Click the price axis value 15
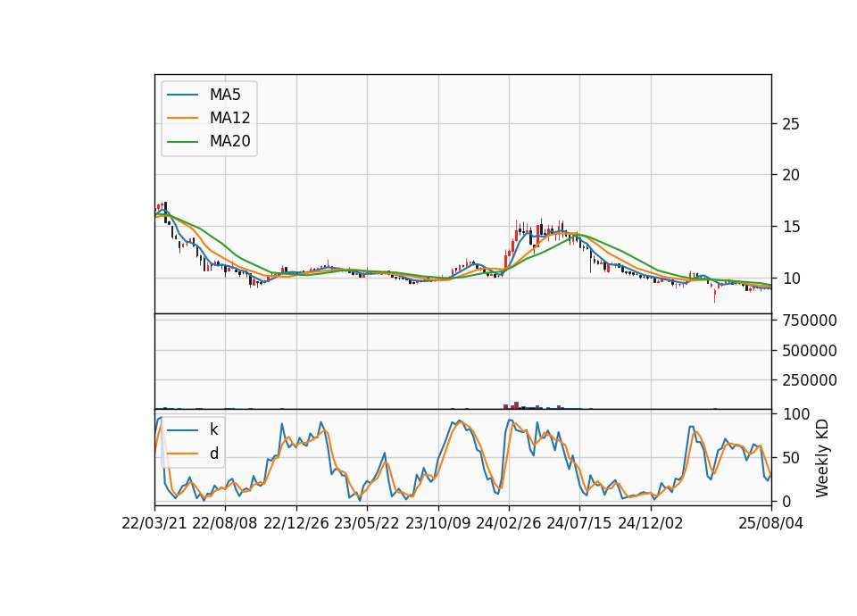Image resolution: width=857 pixels, height=616 pixels. coord(791,226)
